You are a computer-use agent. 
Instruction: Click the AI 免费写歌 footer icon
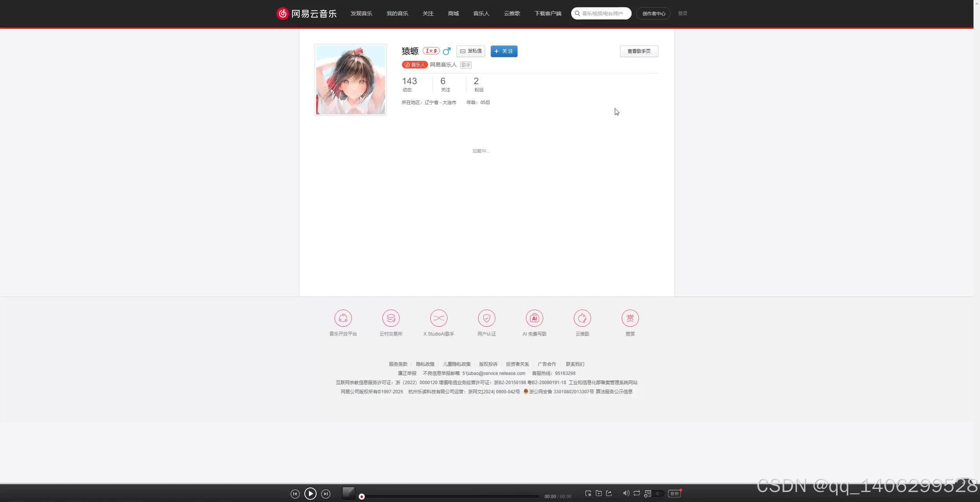pyautogui.click(x=534, y=318)
